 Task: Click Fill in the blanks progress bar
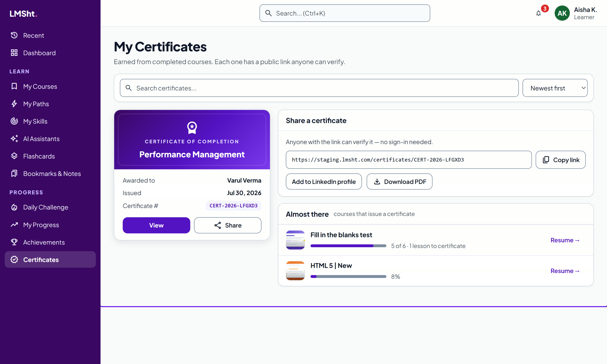tap(348, 246)
